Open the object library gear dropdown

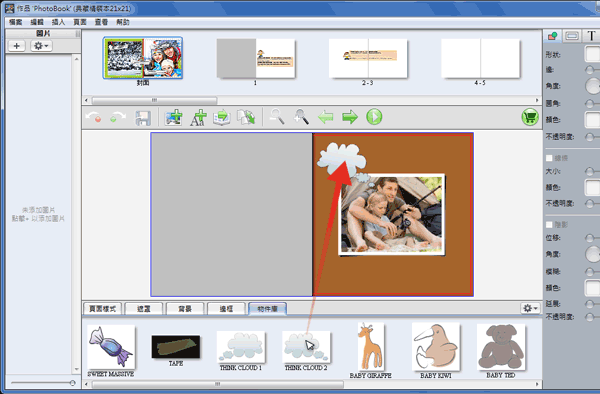(530, 308)
